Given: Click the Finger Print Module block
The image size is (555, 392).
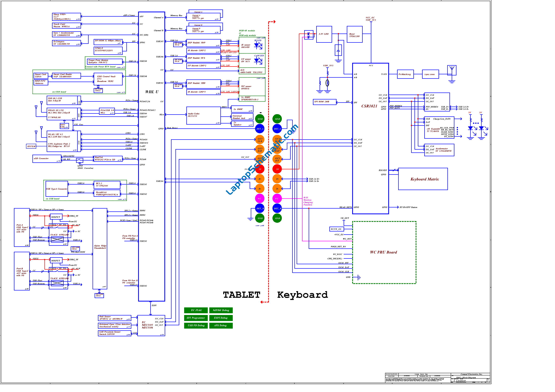Looking at the screenshot, I should click(105, 61).
